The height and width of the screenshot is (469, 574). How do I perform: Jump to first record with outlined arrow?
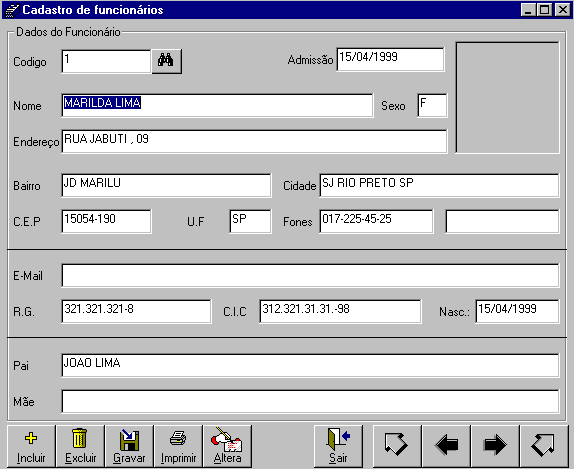click(x=397, y=446)
